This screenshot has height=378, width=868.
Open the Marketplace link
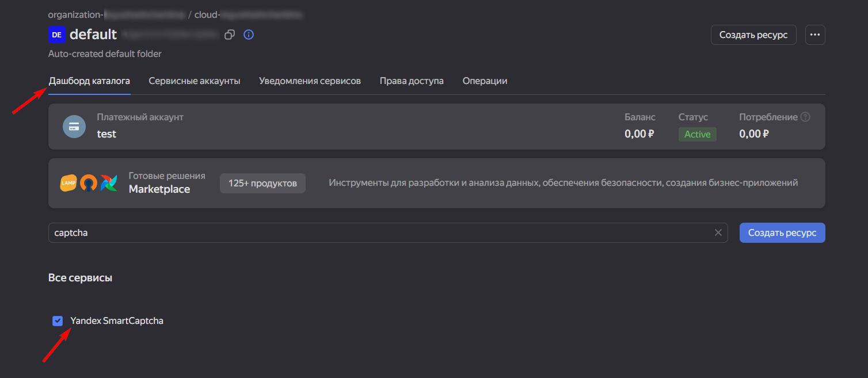159,189
